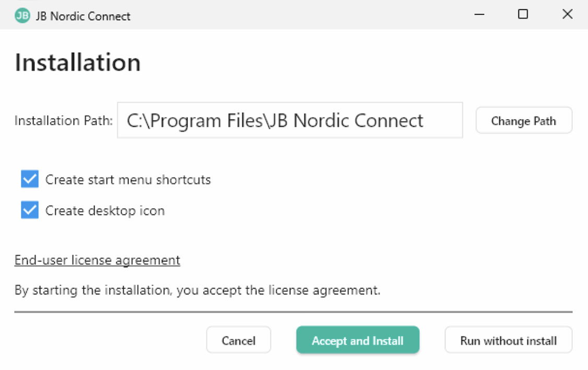Screen dimensions: 588x370
Task: Click the "Installation" heading
Action: 78,62
